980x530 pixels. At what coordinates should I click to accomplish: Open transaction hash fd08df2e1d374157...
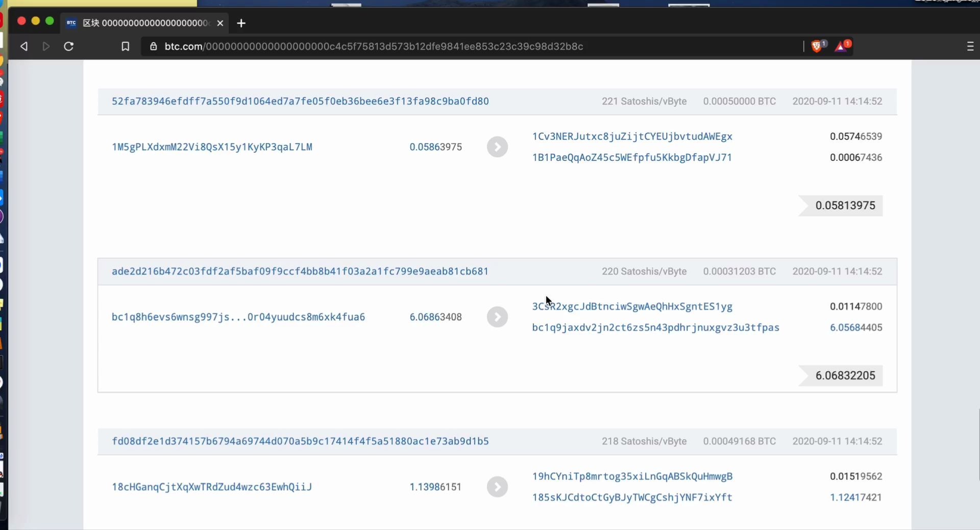pyautogui.click(x=300, y=441)
